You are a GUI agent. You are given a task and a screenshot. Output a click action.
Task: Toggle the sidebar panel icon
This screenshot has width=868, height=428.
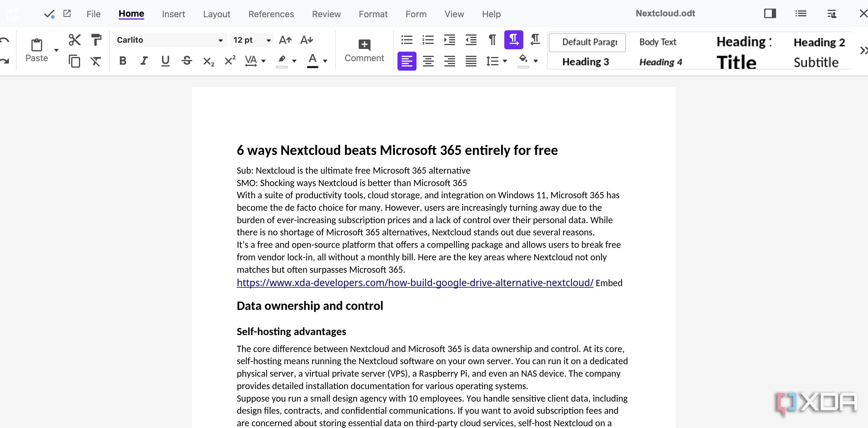(x=770, y=13)
